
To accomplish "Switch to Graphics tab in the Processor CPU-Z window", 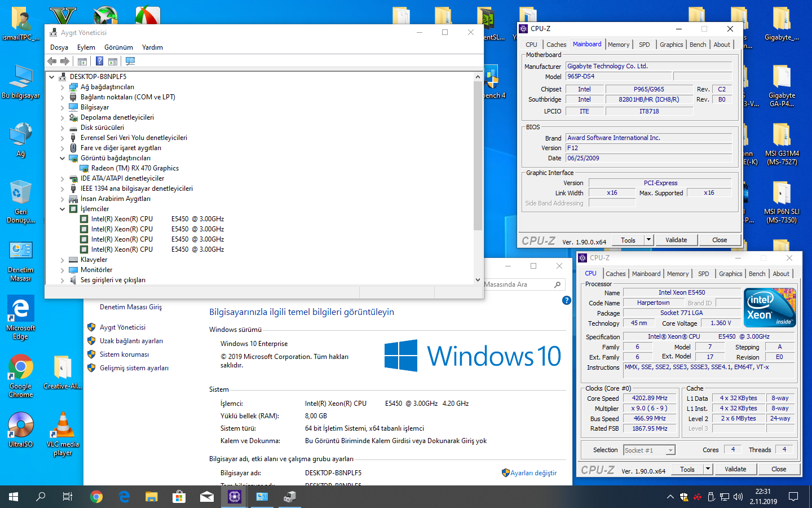I will [731, 274].
